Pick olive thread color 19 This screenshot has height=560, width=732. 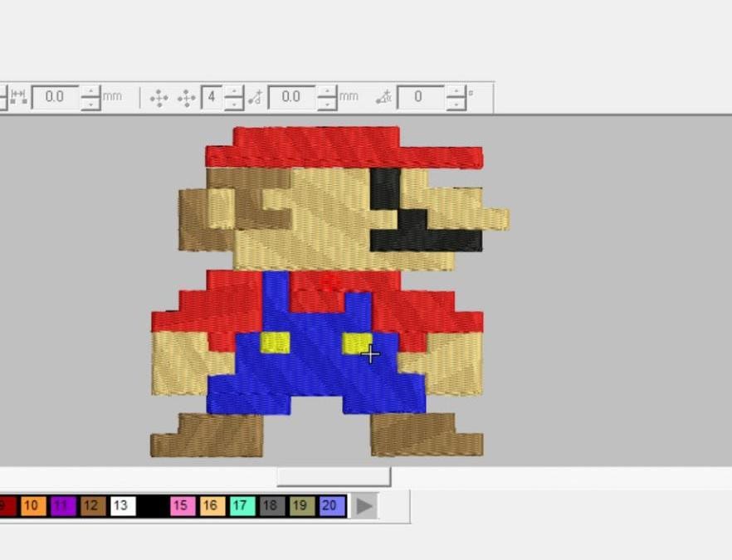tap(301, 506)
